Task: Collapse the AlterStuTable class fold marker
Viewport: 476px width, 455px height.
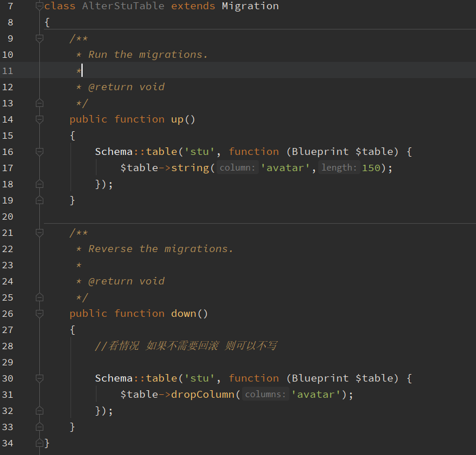Action: pos(39,6)
